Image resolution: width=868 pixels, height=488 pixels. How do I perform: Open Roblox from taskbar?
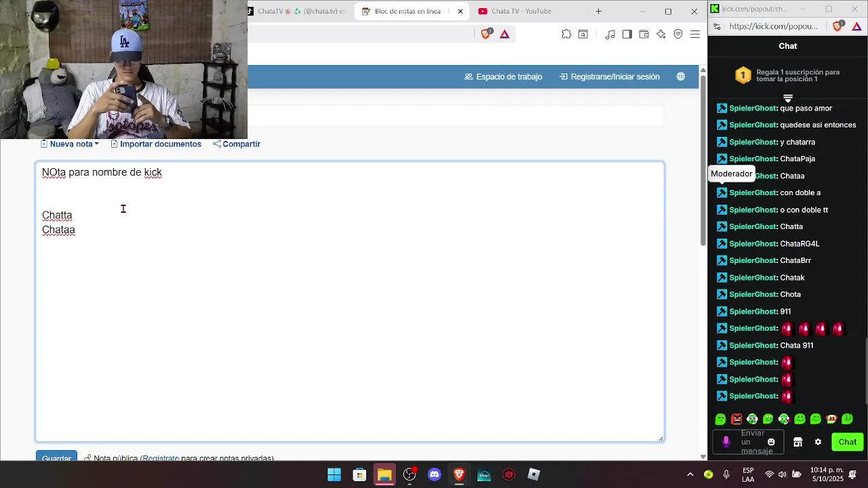[x=534, y=474]
